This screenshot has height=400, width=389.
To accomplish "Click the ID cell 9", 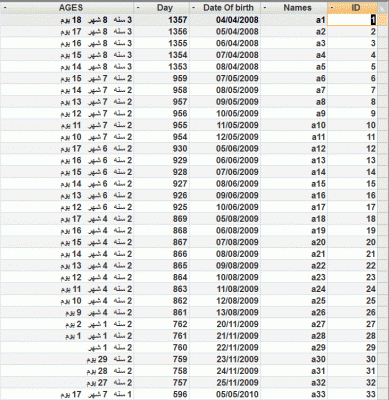I will tap(352, 114).
